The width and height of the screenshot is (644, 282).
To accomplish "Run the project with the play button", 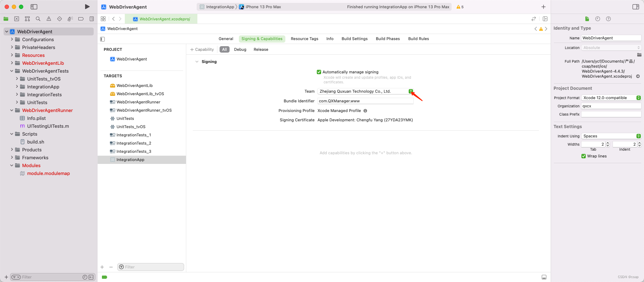I will point(87,7).
